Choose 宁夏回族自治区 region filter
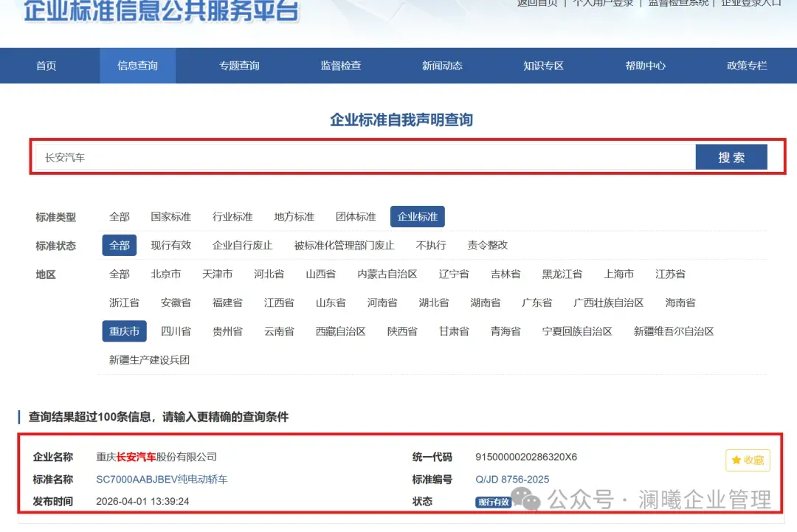The width and height of the screenshot is (797, 532). click(x=577, y=331)
